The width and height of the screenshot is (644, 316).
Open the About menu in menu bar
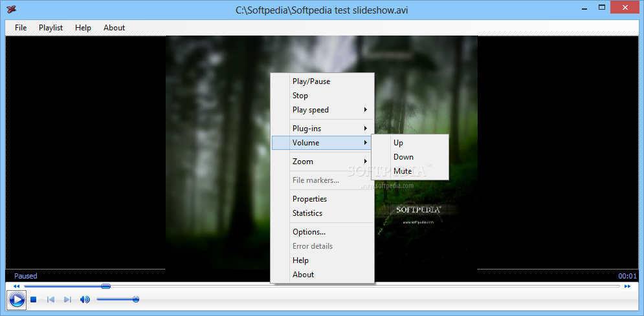(x=114, y=27)
